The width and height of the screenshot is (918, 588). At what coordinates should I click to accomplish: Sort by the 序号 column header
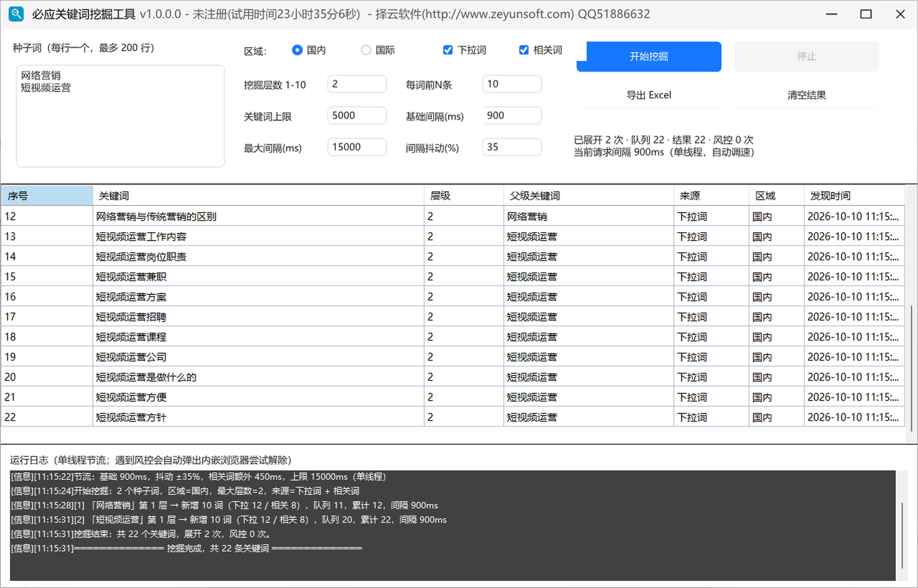point(47,196)
